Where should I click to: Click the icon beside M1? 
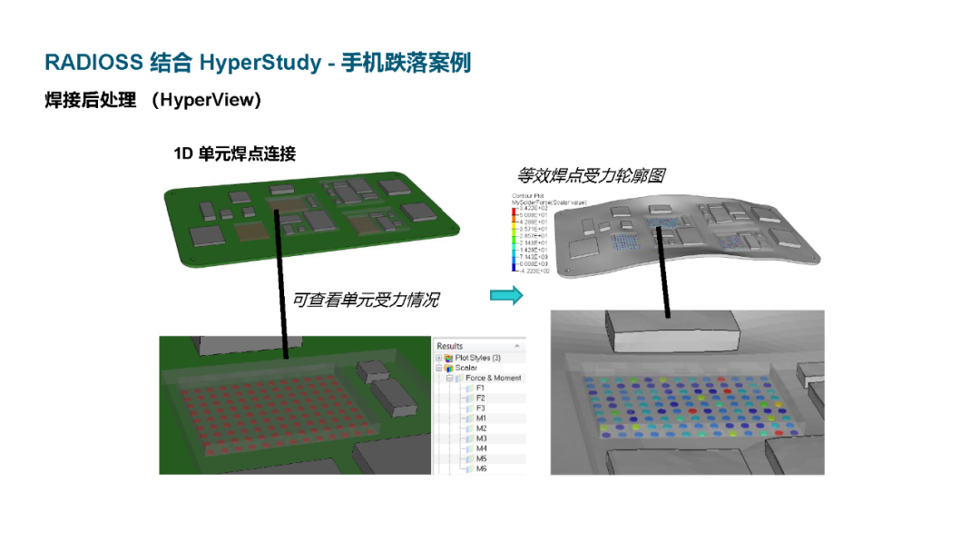pos(470,419)
